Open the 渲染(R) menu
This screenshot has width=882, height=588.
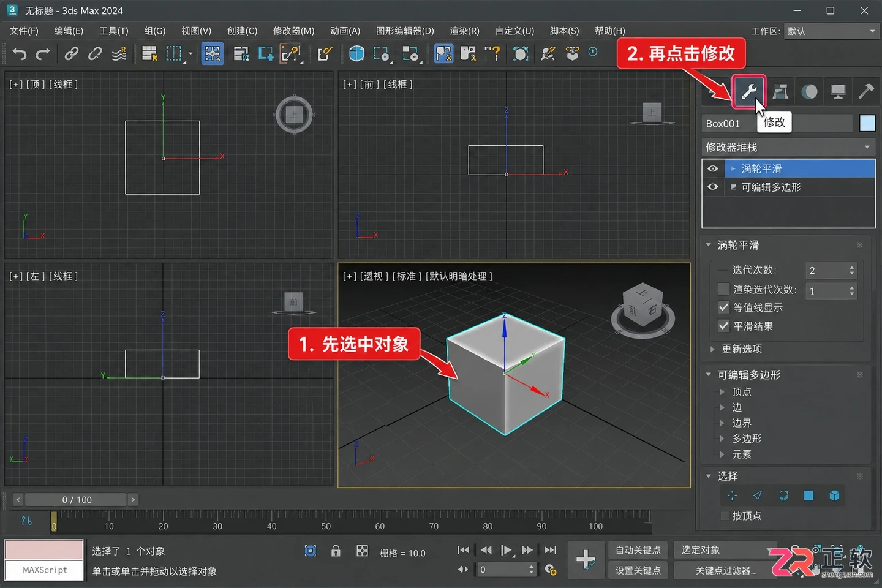464,31
